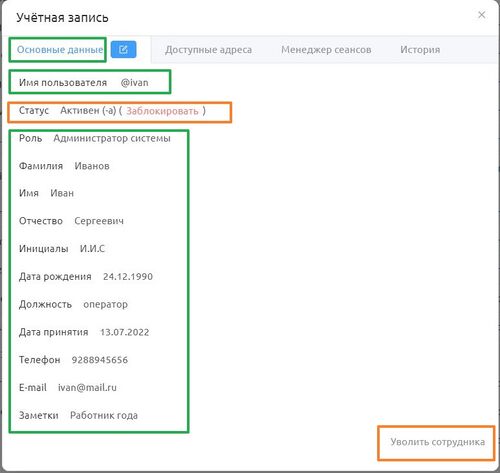This screenshot has width=500, height=473.
Task: Click the blue edit pencil icon
Action: tap(123, 49)
